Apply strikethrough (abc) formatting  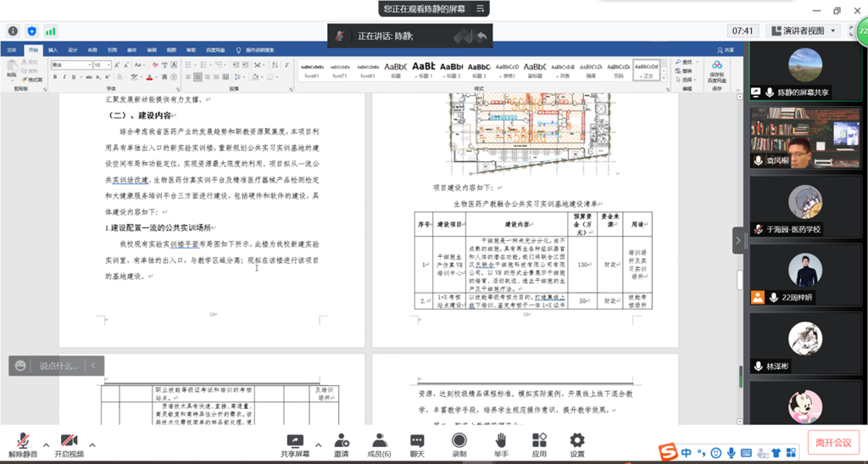[89, 77]
